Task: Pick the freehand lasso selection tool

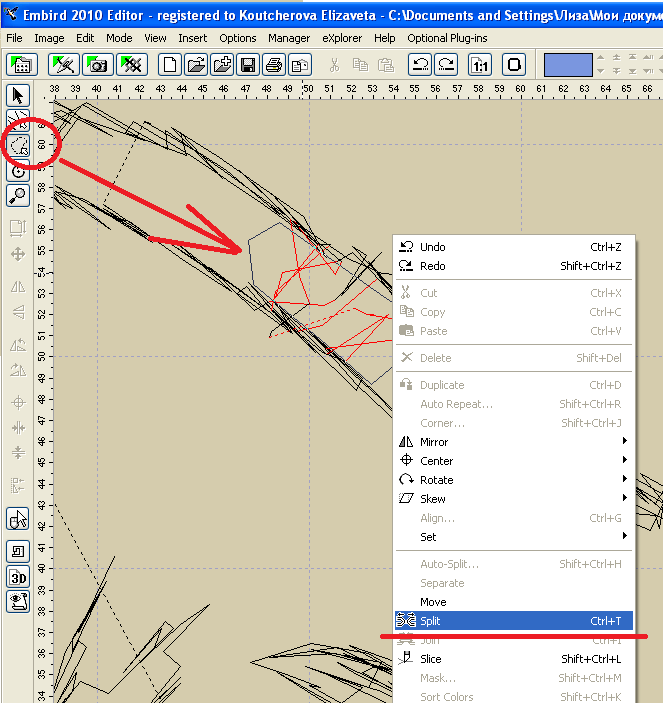Action: [x=18, y=146]
